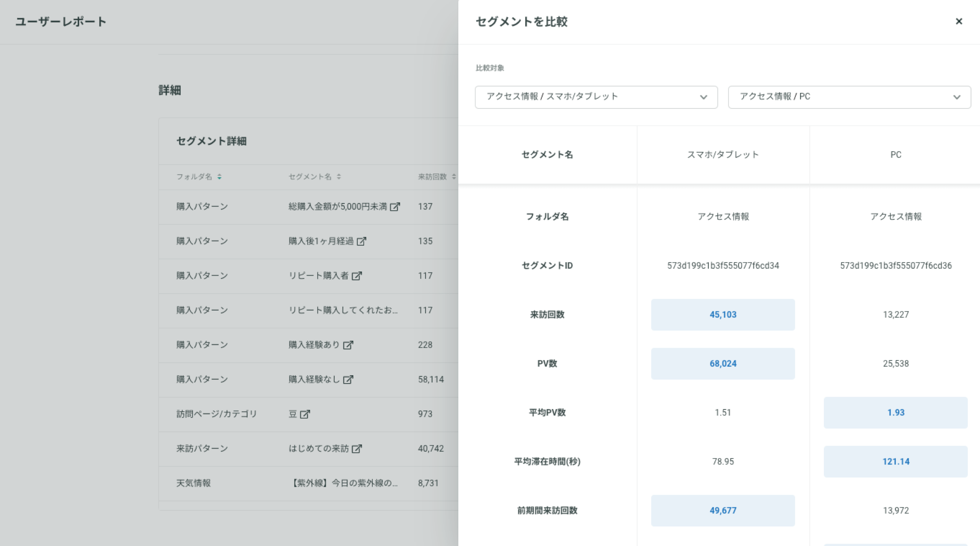Click the 228 visit count cell
980x546 pixels.
[425, 345]
